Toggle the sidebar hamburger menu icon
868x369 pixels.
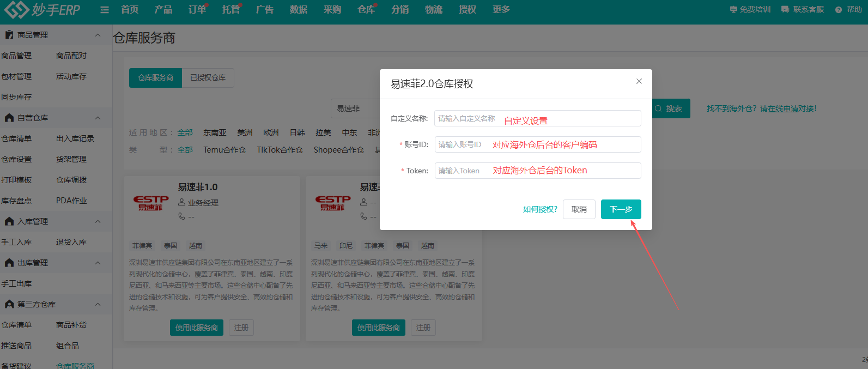point(105,10)
